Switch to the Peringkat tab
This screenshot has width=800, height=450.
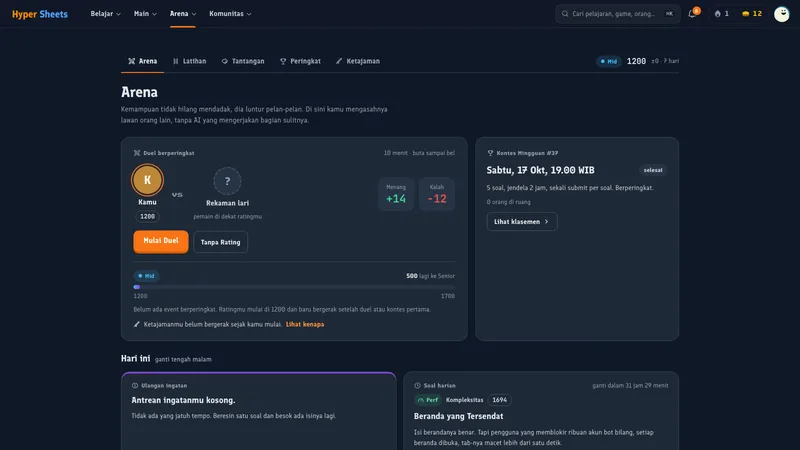[301, 61]
